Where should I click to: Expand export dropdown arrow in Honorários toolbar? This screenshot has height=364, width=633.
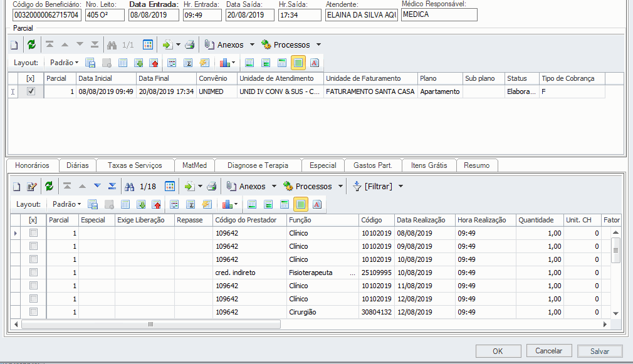click(200, 187)
